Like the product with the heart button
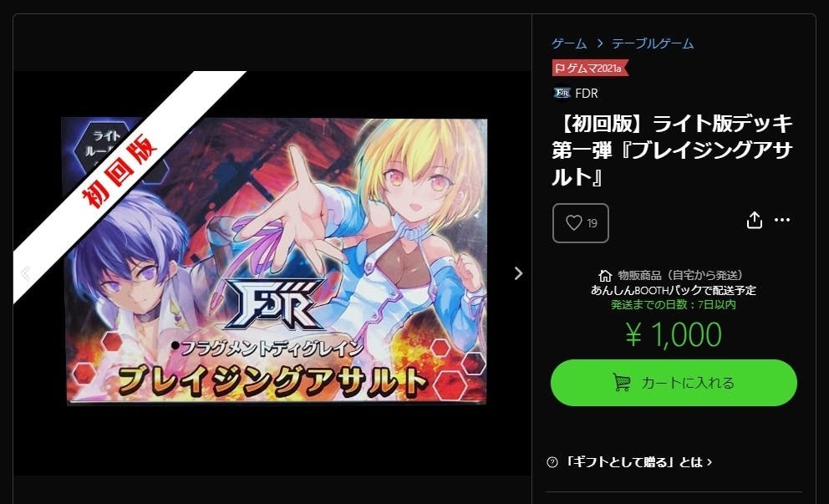 coord(581,223)
